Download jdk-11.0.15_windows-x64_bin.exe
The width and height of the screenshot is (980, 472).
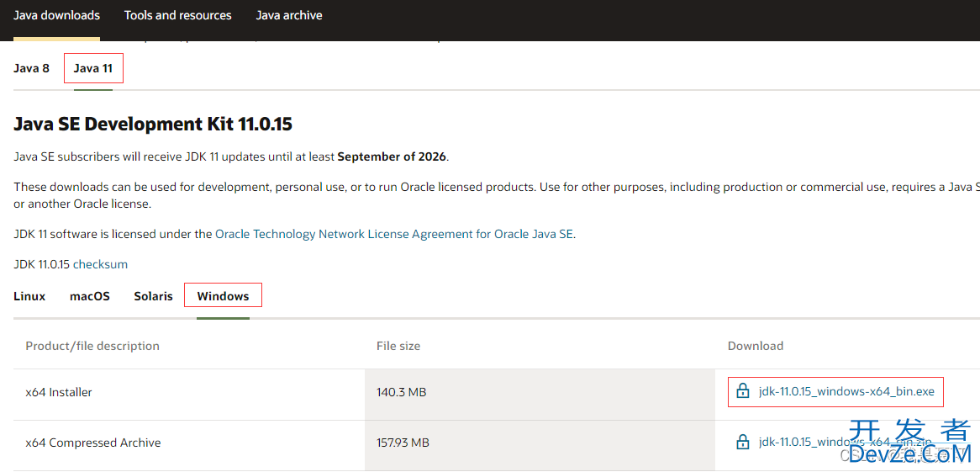pyautogui.click(x=846, y=391)
